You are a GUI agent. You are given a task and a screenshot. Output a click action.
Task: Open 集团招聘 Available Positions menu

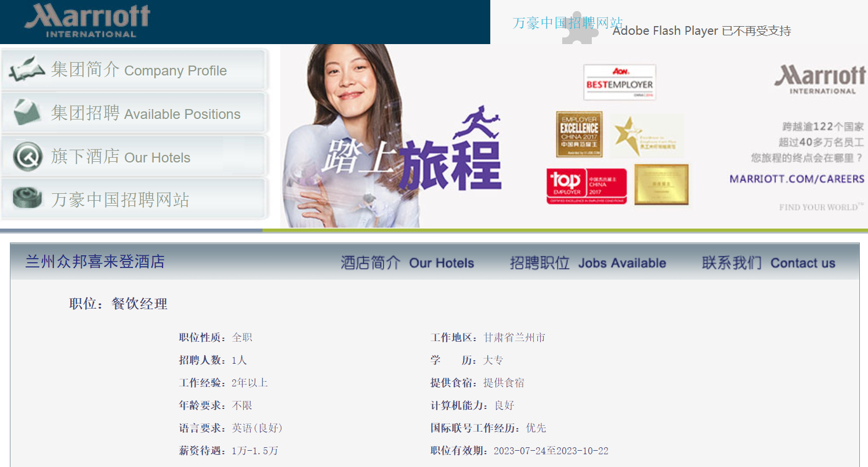pos(135,113)
